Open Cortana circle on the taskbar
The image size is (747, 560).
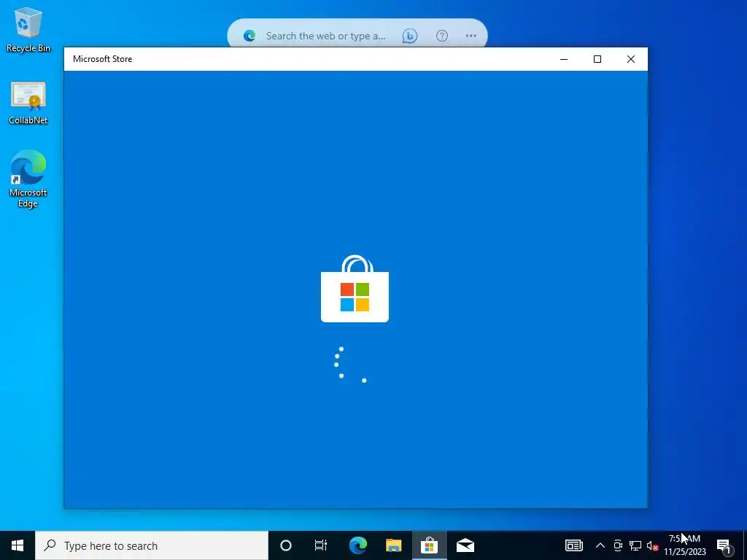coord(286,545)
